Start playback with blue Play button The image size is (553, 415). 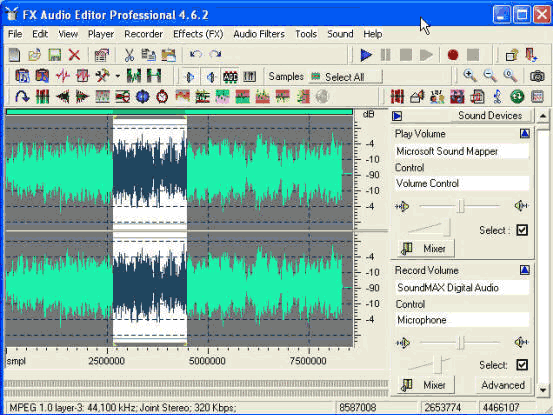point(366,55)
